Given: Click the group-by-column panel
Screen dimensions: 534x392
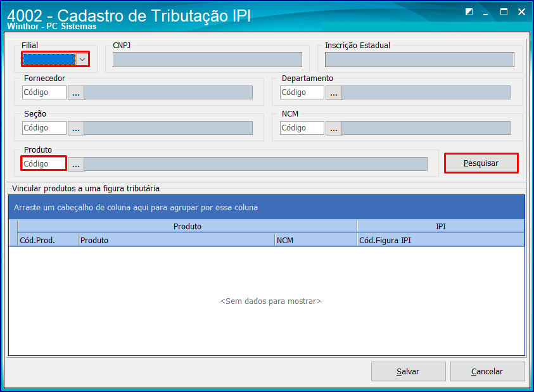Looking at the screenshot, I should 267,207.
